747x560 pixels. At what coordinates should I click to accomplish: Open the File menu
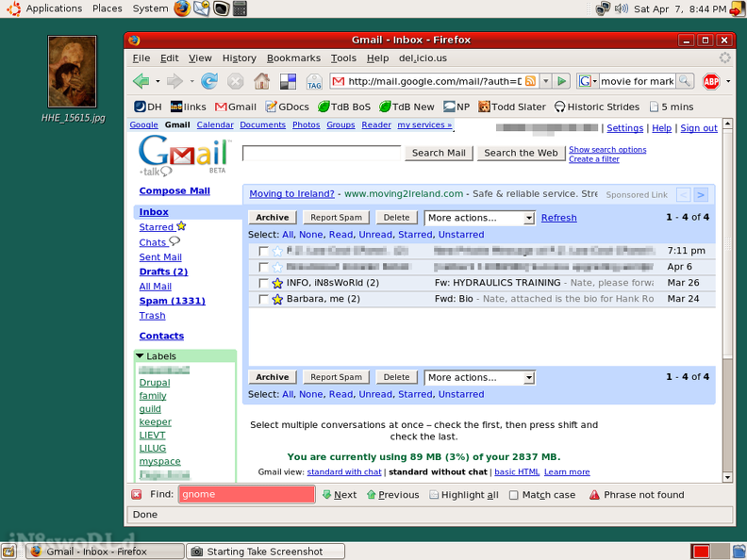coord(141,58)
